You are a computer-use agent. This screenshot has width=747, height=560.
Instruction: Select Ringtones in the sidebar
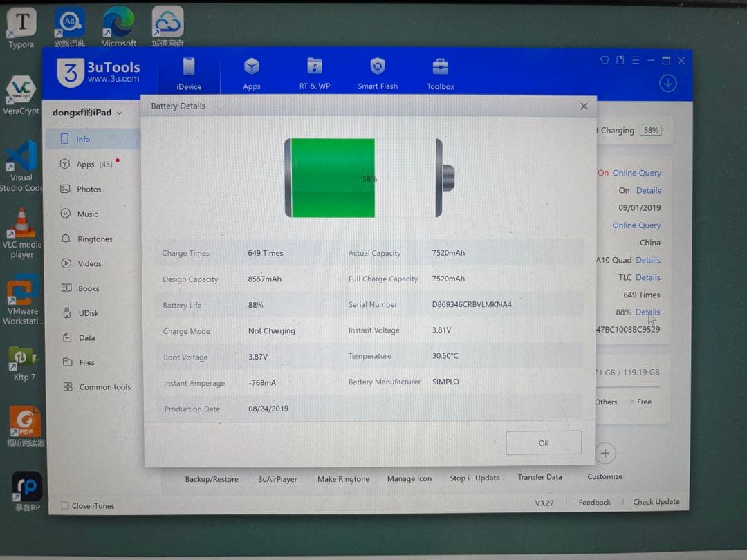point(95,239)
